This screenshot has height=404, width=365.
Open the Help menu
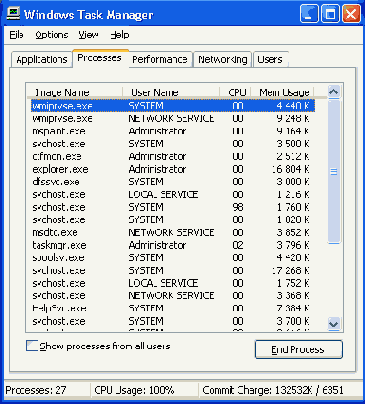point(120,35)
